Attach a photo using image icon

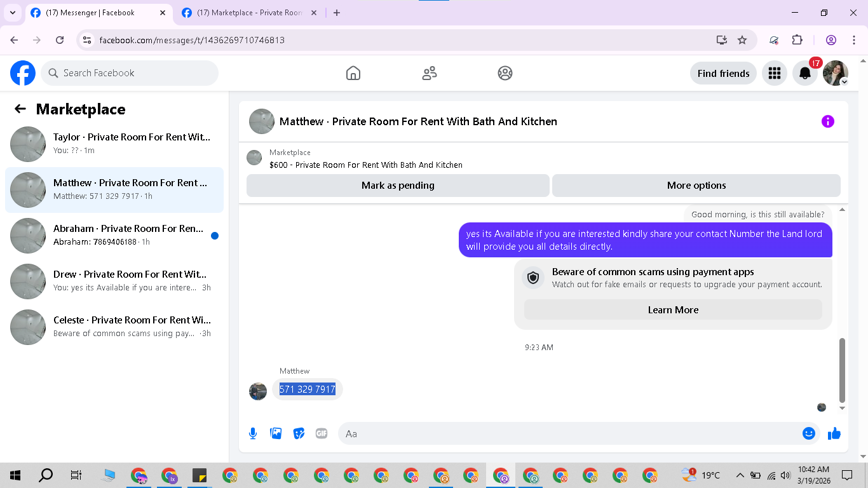coord(276,433)
